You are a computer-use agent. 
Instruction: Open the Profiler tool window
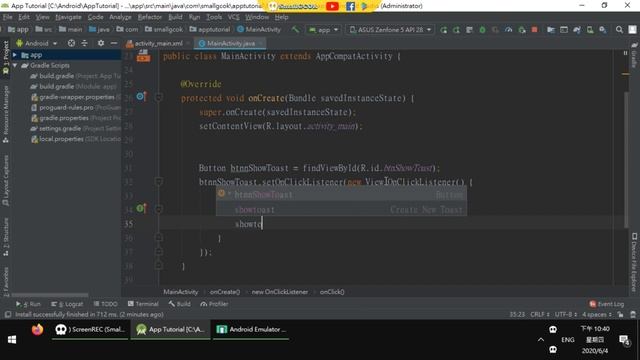click(214, 304)
